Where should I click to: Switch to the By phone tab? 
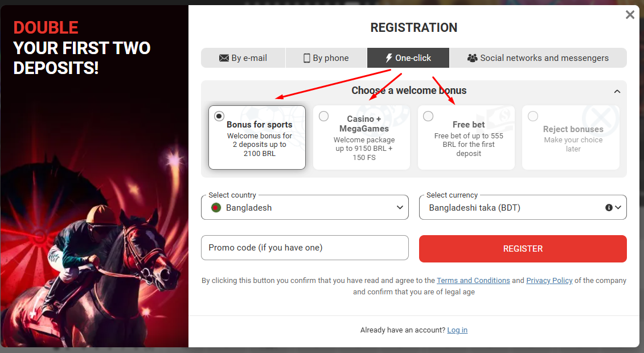[326, 58]
